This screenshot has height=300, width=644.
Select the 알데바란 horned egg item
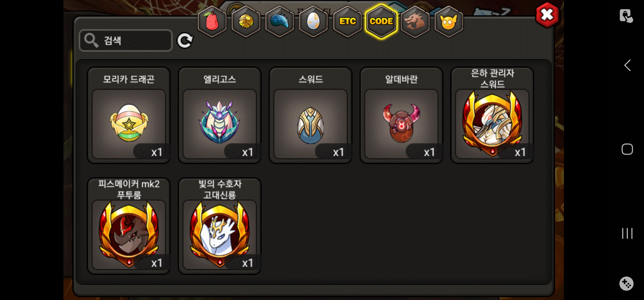(x=401, y=115)
